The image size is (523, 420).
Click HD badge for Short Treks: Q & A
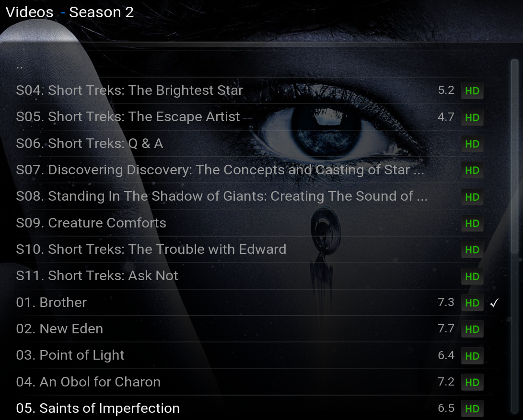point(472,144)
